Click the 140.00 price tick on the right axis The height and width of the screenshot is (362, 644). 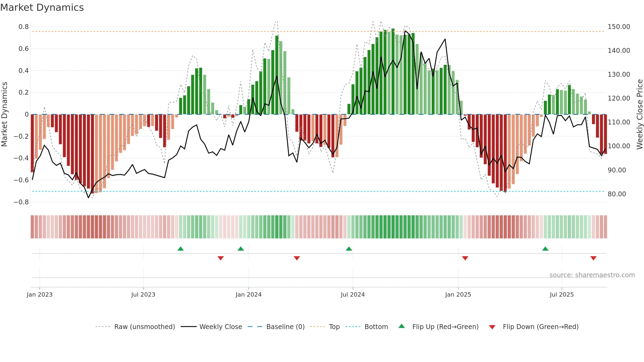619,51
